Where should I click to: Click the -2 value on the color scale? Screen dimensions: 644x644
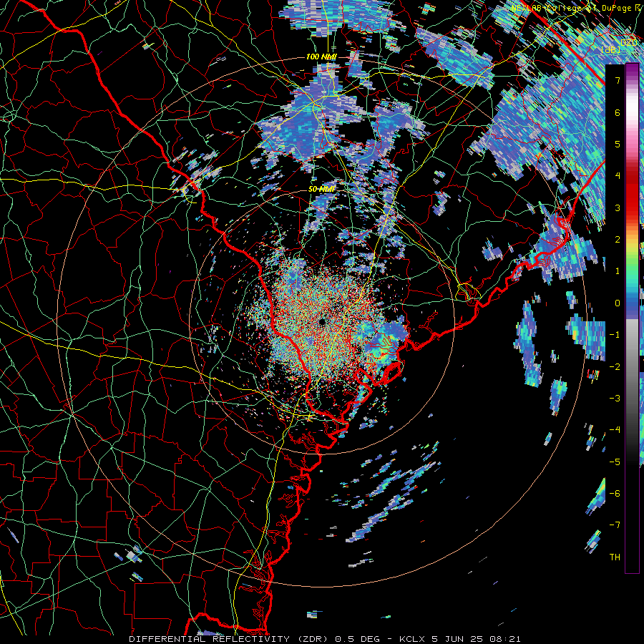pos(615,366)
